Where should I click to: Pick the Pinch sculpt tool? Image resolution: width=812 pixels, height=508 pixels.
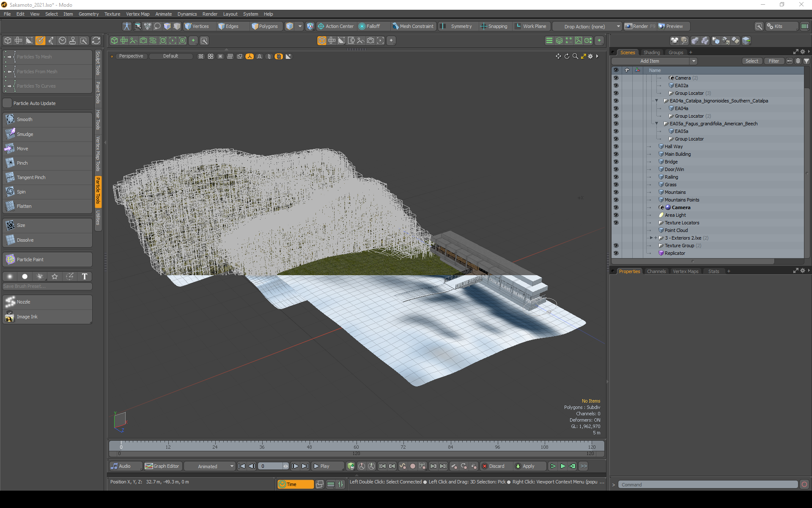coord(22,163)
